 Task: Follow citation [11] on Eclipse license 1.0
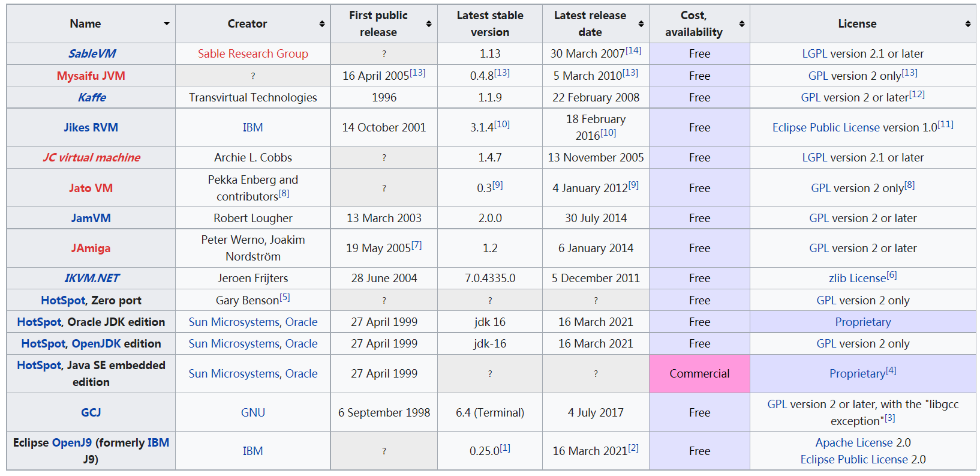[946, 124]
